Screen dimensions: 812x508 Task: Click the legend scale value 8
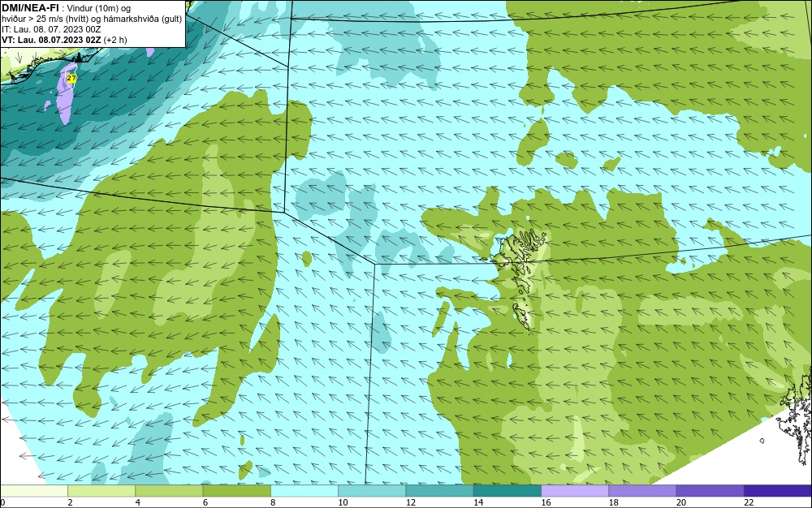coord(273,502)
